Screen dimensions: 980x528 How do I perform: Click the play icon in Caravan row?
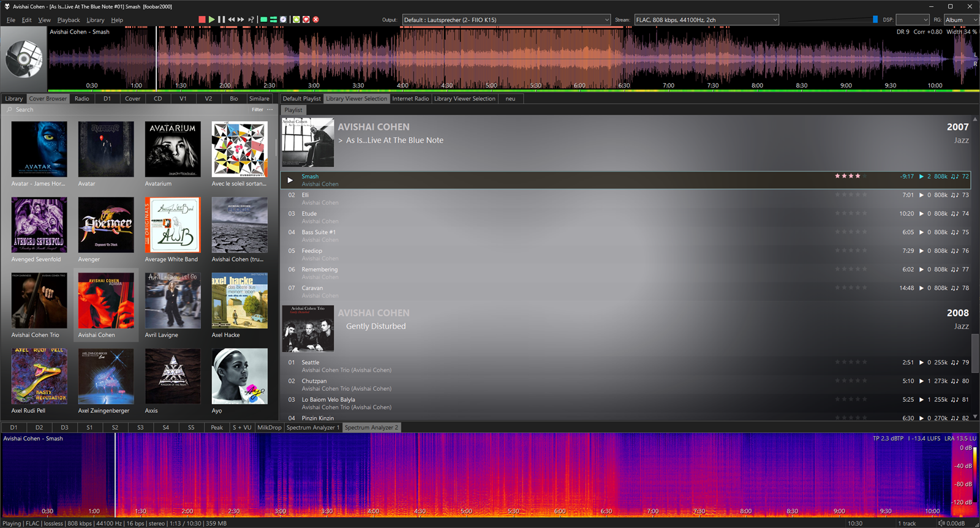(921, 288)
